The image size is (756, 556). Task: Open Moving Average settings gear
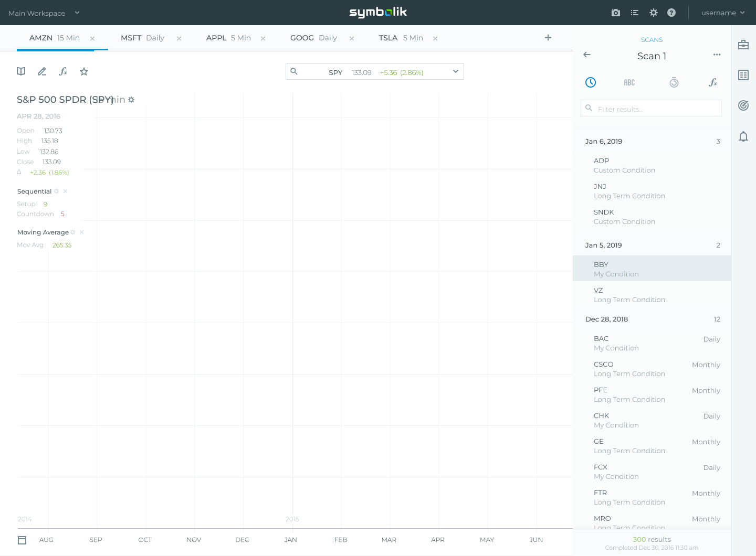click(73, 232)
